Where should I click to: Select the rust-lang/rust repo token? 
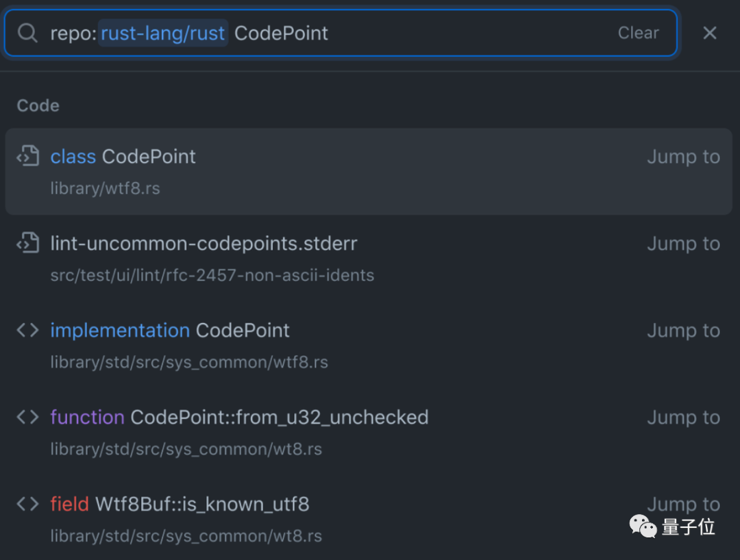point(163,33)
